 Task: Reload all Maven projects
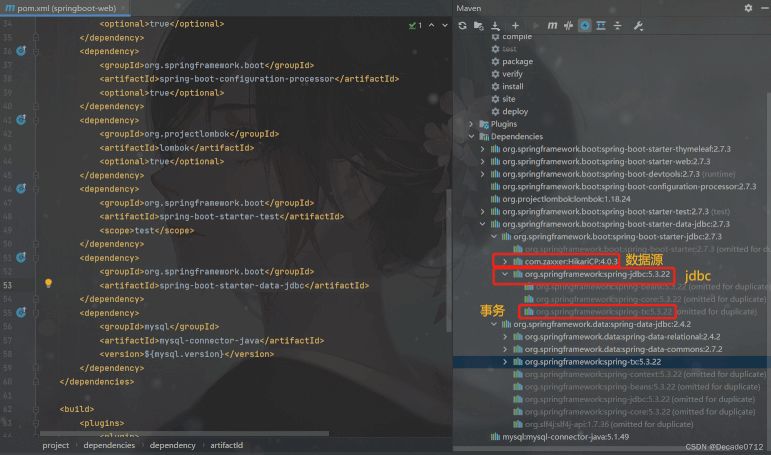462,25
